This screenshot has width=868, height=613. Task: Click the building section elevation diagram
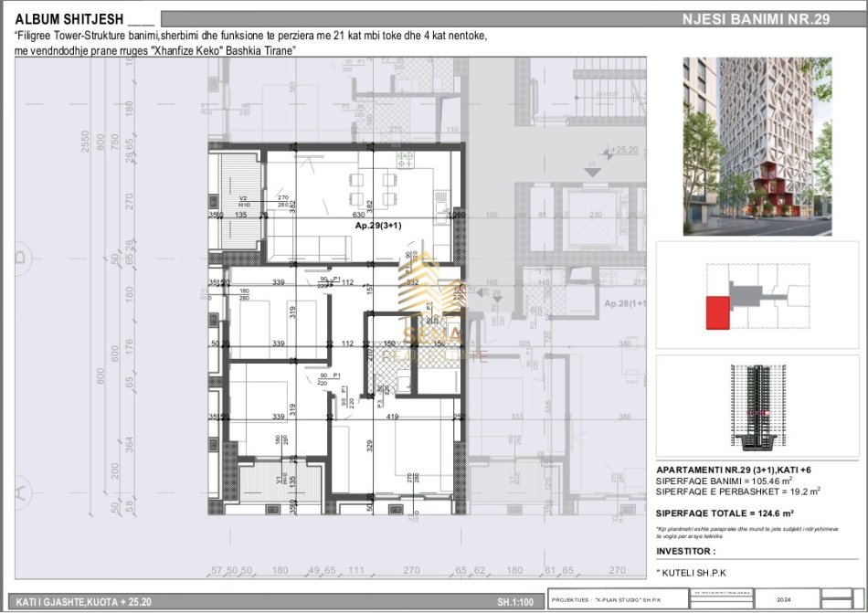pyautogui.click(x=757, y=407)
